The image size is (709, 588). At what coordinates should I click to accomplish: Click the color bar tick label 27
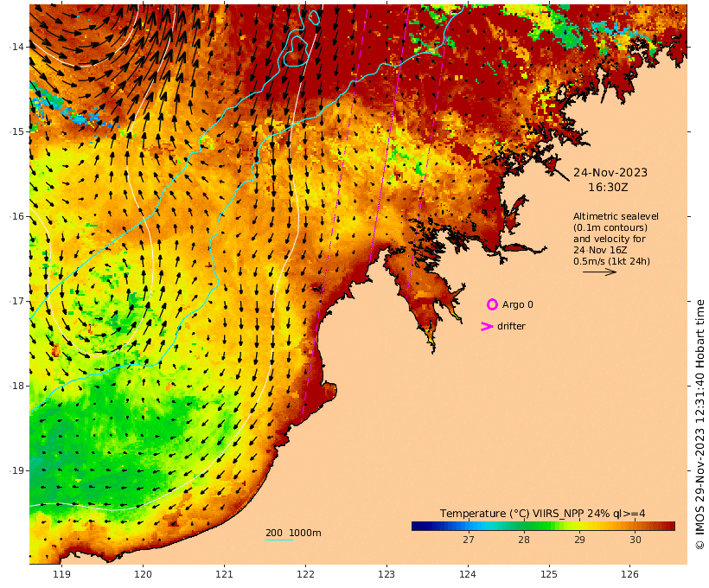tap(468, 540)
